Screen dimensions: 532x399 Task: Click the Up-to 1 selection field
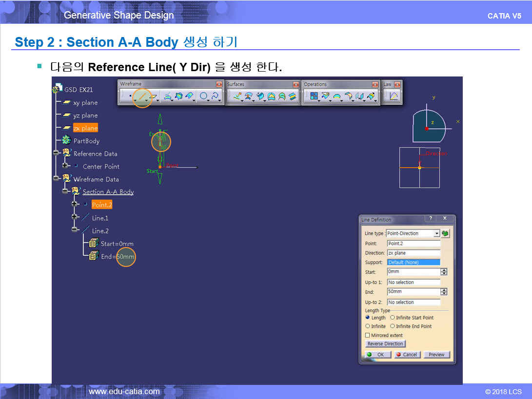414,282
